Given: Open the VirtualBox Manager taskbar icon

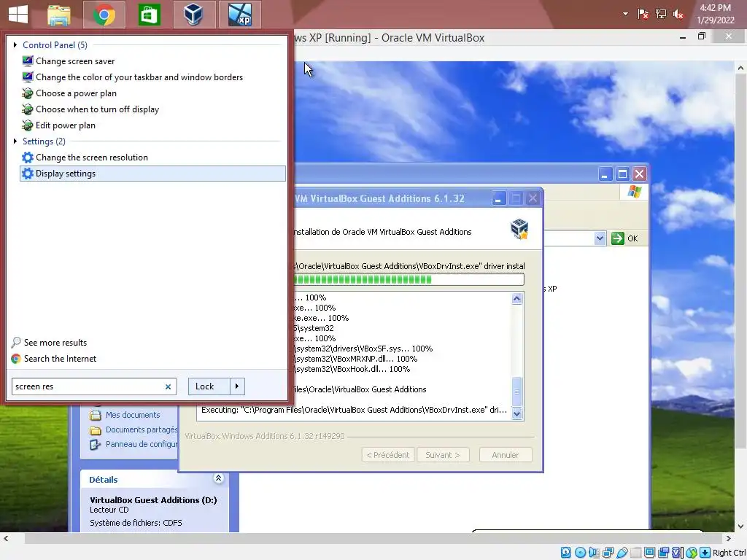Looking at the screenshot, I should (194, 15).
